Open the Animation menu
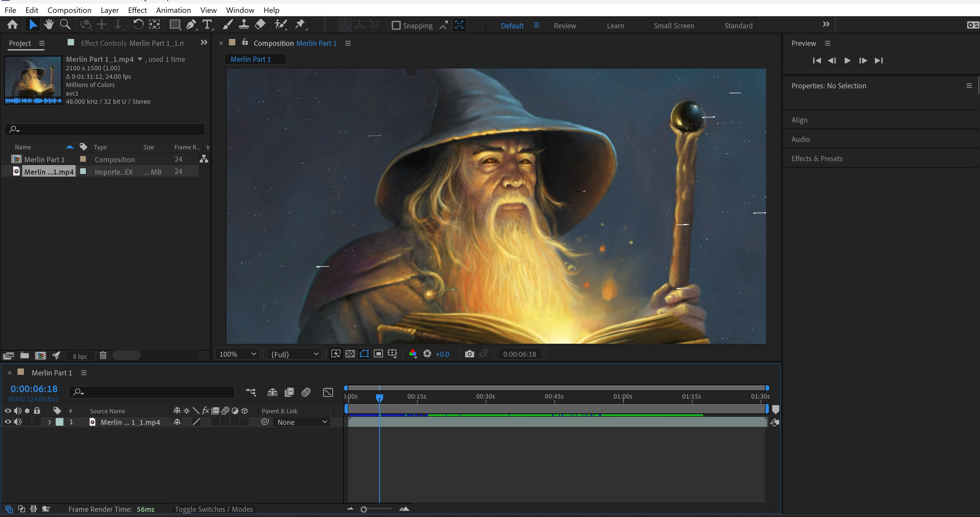Screen dimensions: 980x517 click(173, 10)
